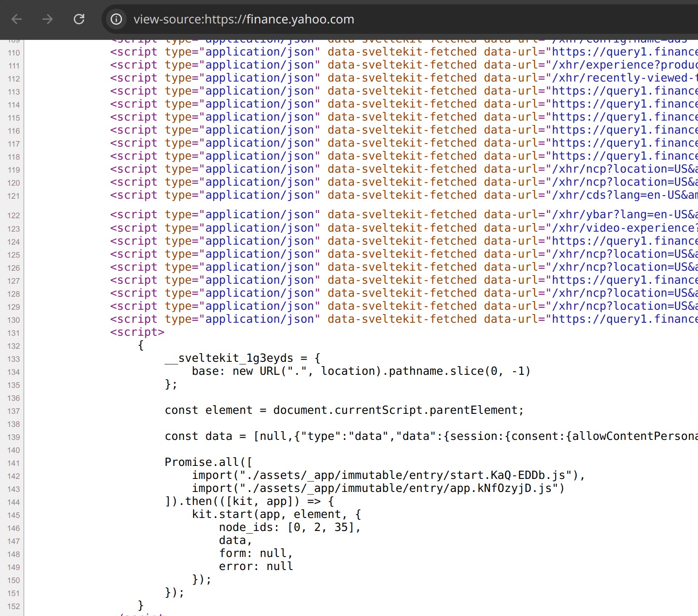Reload the view-source page
Image resolution: width=698 pixels, height=616 pixels.
(79, 19)
